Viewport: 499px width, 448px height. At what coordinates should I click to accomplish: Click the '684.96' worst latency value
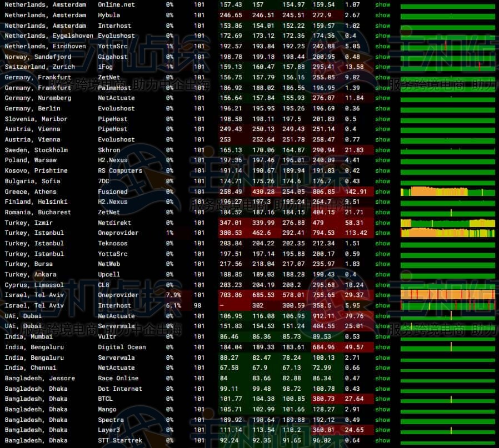click(323, 347)
